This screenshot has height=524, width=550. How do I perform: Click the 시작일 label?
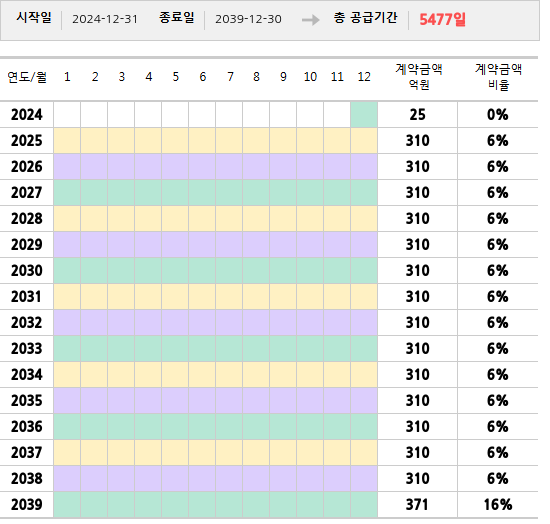tap(34, 17)
